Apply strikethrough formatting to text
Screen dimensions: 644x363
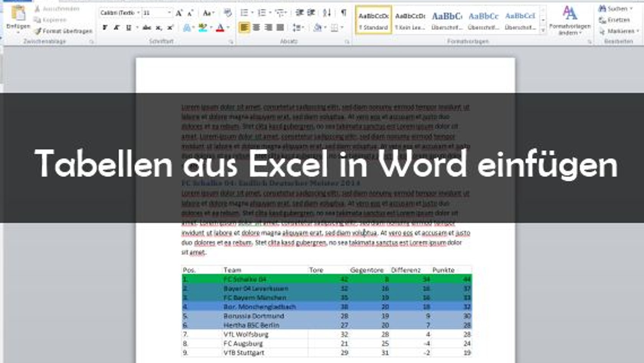point(146,28)
